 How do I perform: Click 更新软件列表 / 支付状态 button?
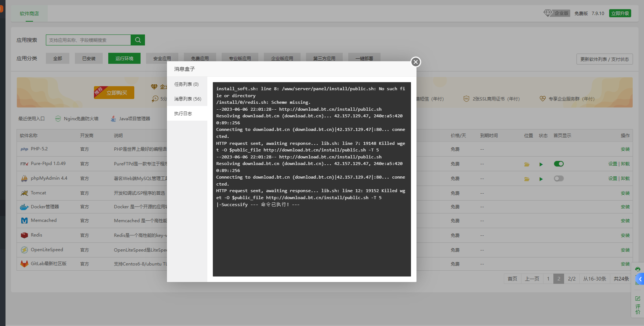tap(605, 59)
